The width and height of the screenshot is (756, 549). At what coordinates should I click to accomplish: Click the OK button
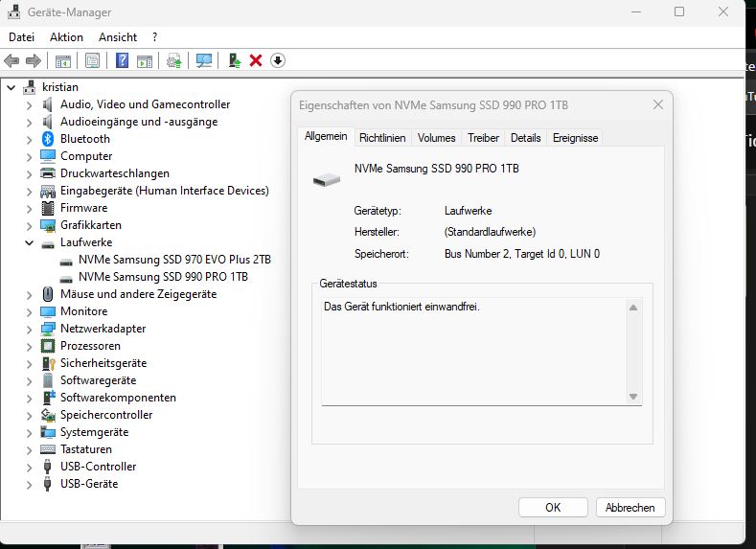click(553, 508)
